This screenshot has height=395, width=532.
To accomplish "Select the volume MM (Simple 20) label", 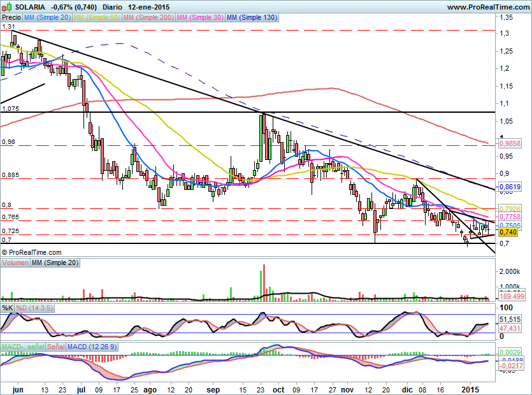I will pyautogui.click(x=55, y=262).
